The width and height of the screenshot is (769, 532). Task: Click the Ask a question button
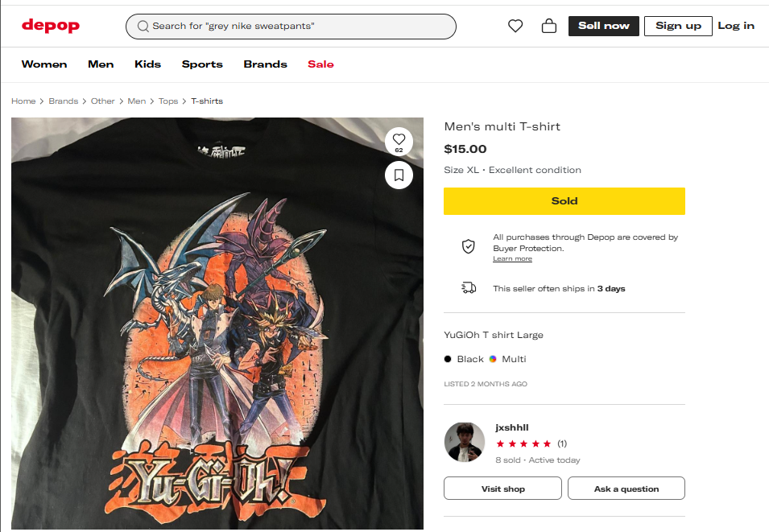pos(626,489)
